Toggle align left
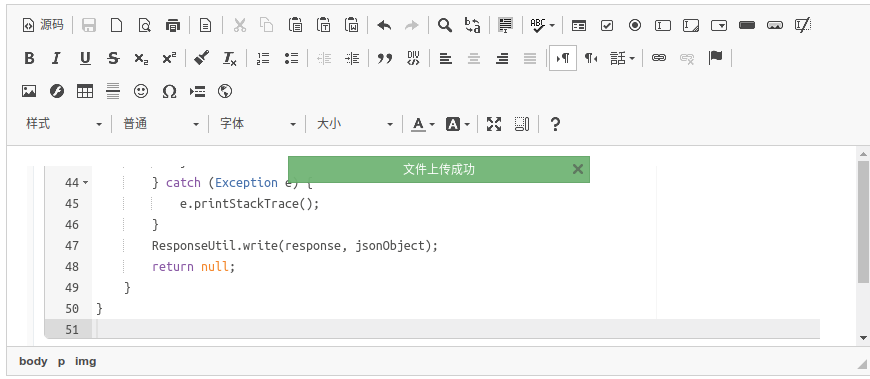The image size is (870, 379). click(446, 58)
